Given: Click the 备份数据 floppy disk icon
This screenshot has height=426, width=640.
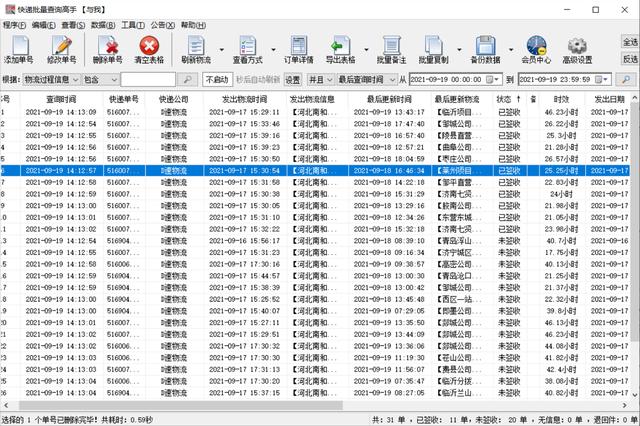Looking at the screenshot, I should tap(485, 45).
